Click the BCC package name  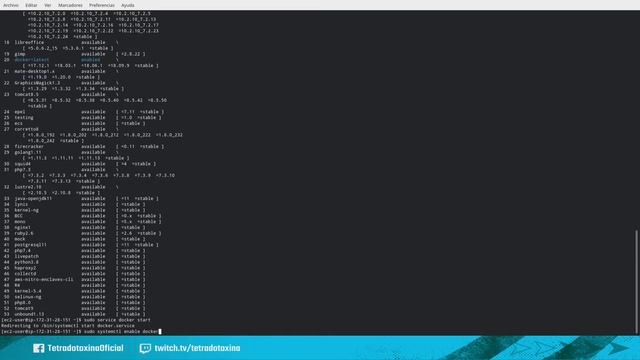19,216
